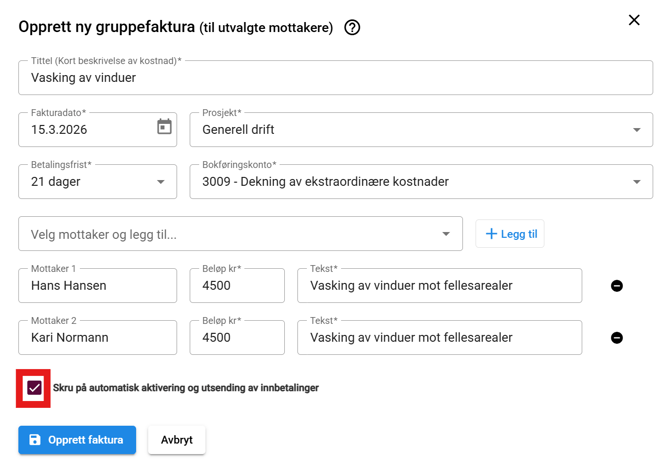Edit Beløp amount for Hans Hansen
Screen dimensions: 670x463
237,286
